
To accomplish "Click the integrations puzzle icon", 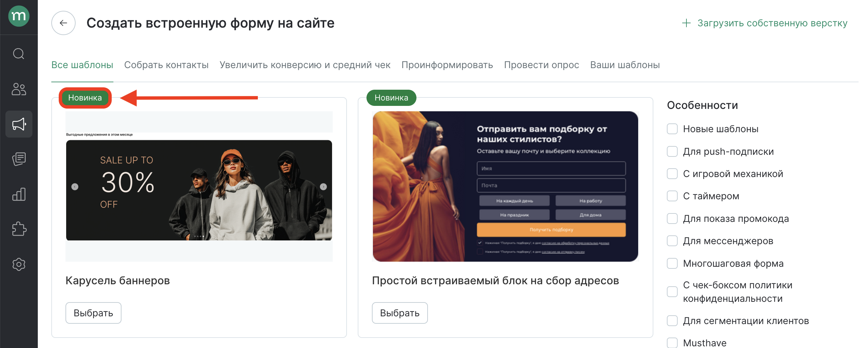I will pyautogui.click(x=19, y=229).
